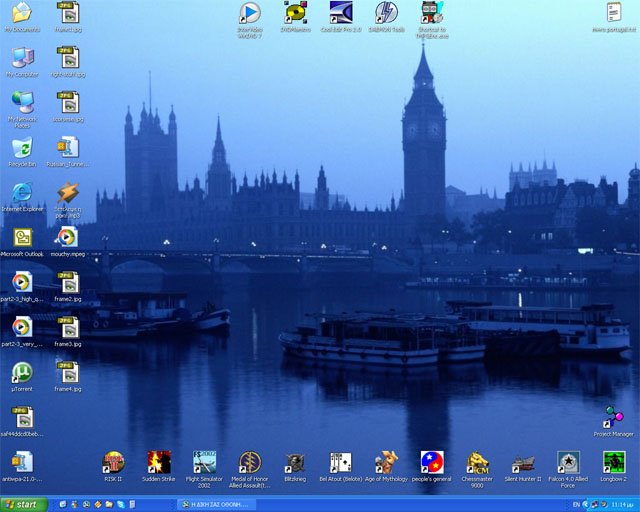Click the EN language indicator in the taskbar
The image size is (640, 512).
(576, 505)
